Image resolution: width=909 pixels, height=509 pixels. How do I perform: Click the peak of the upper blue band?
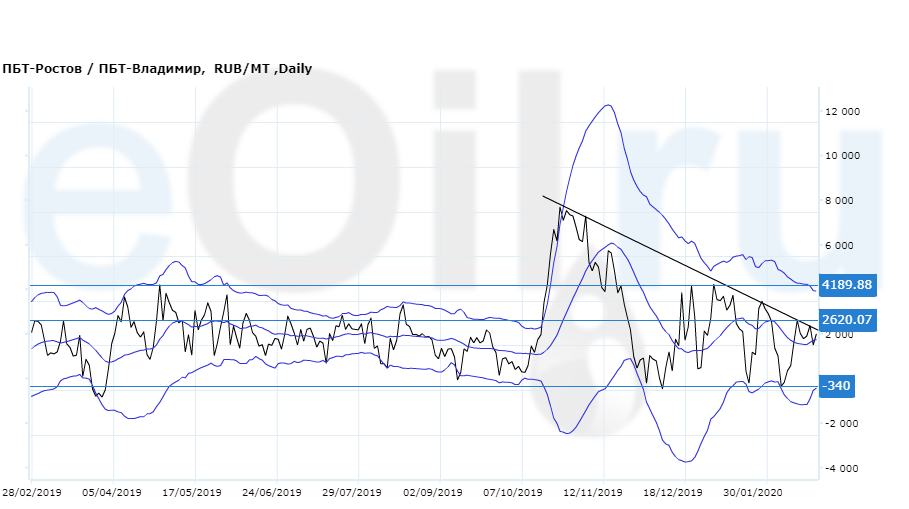(x=606, y=105)
